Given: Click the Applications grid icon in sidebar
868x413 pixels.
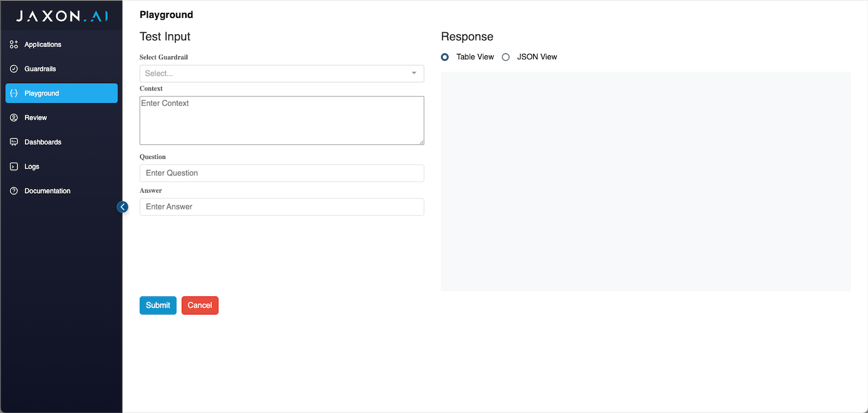Looking at the screenshot, I should [x=14, y=45].
